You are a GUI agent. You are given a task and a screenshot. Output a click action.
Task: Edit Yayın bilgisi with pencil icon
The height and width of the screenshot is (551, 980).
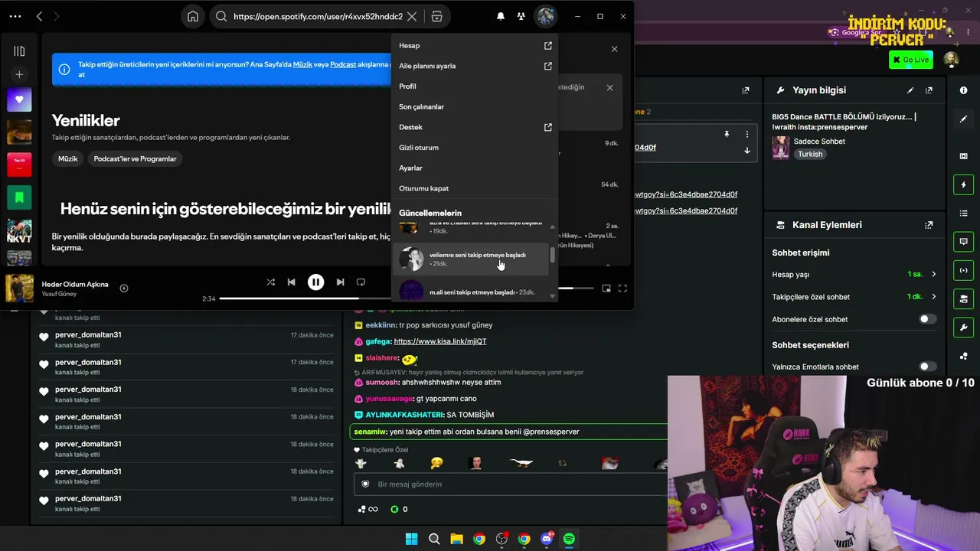[910, 90]
